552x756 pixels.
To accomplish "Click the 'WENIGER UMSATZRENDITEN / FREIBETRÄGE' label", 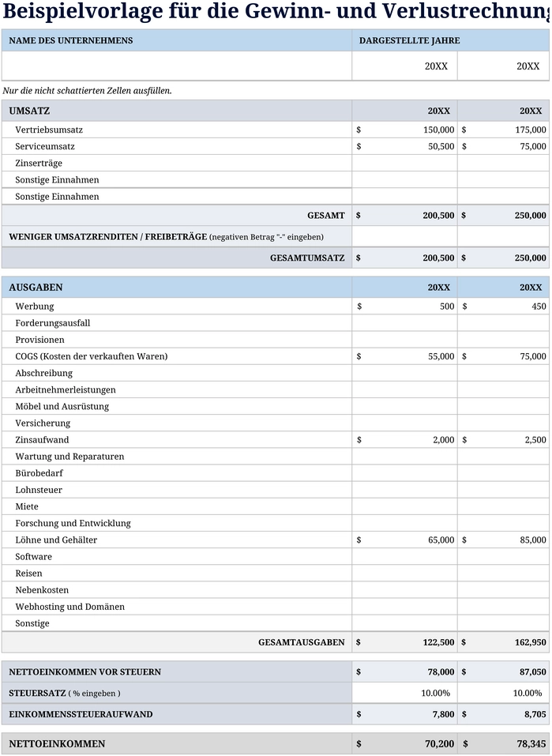I will (108, 237).
